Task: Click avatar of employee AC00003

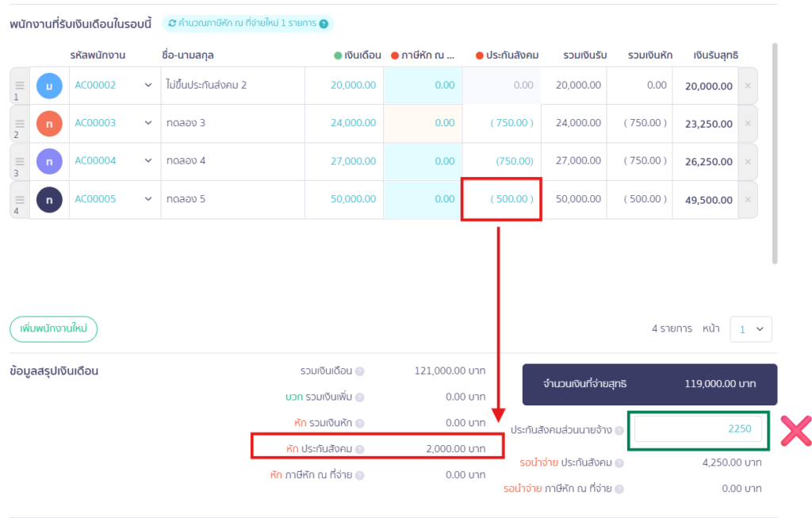Action: click(x=49, y=123)
